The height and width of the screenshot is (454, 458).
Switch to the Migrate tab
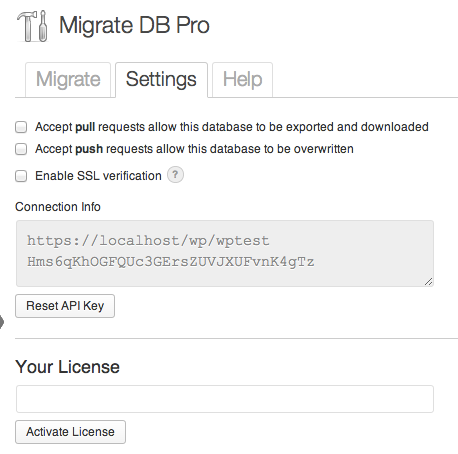(x=68, y=80)
